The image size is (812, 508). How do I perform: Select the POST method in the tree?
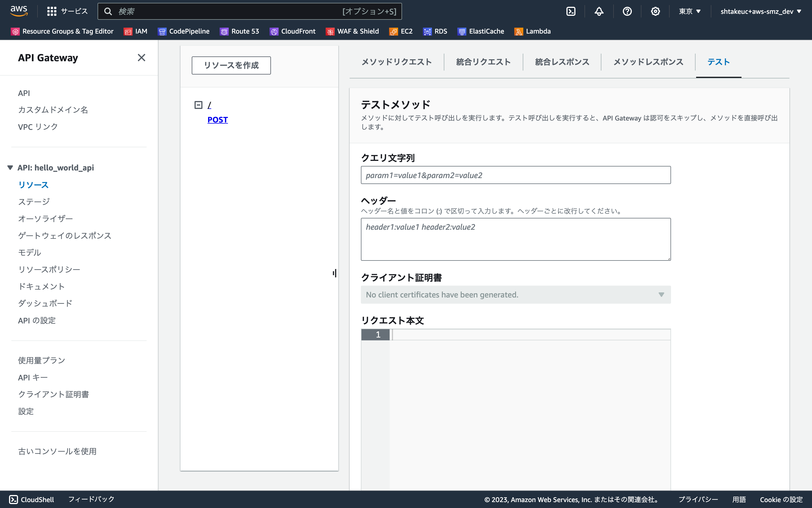click(217, 120)
